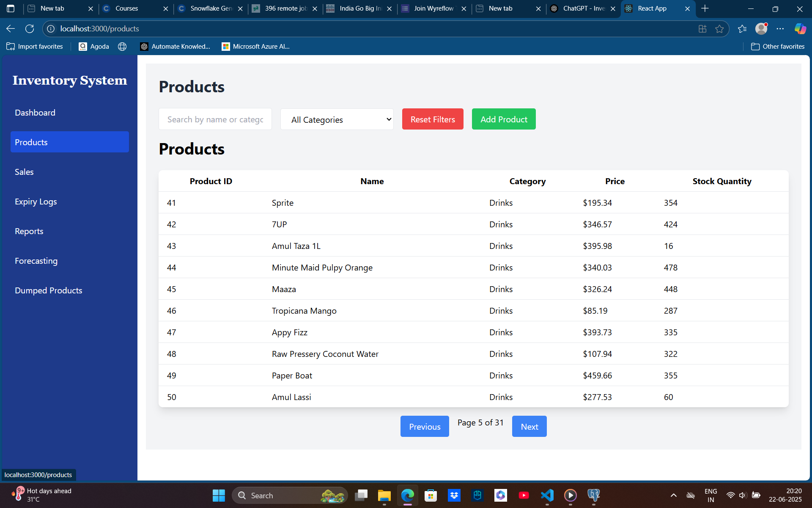Screen dimensions: 812x508
Task: Click the browser back arrow
Action: coord(11,29)
